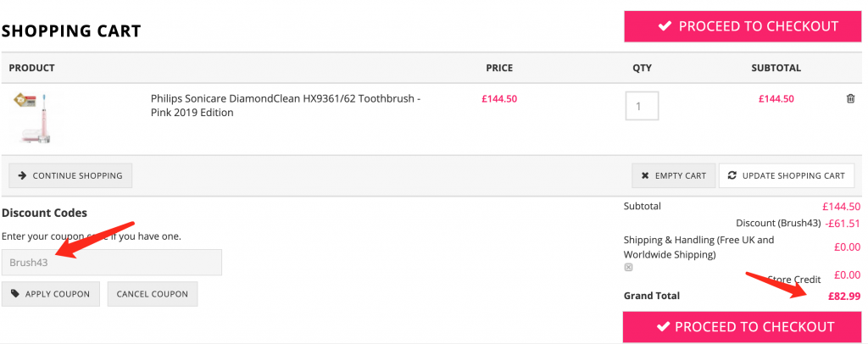Focus the quantity input box
This screenshot has height=344, width=868.
coord(642,106)
